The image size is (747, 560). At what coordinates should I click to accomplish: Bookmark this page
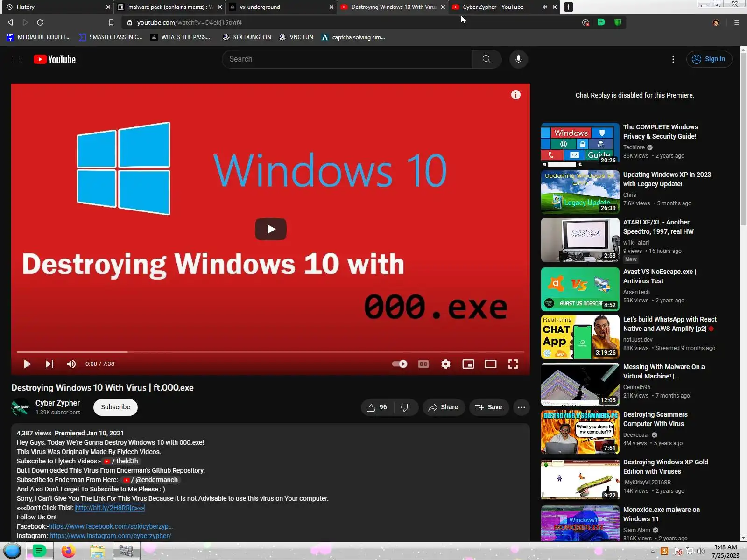111,22
